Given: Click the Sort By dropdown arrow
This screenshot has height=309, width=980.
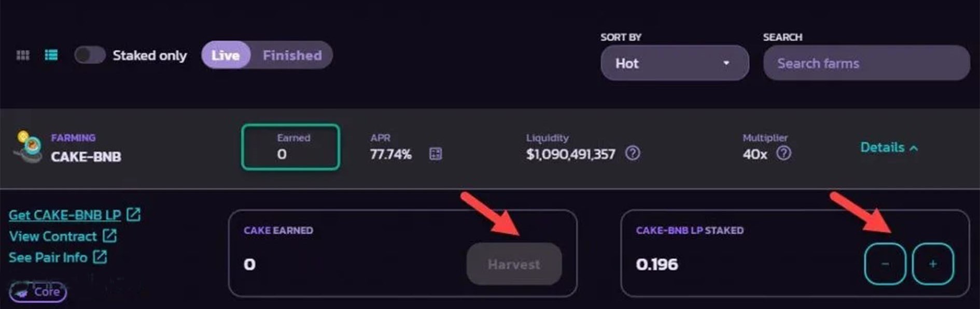Looking at the screenshot, I should (726, 63).
